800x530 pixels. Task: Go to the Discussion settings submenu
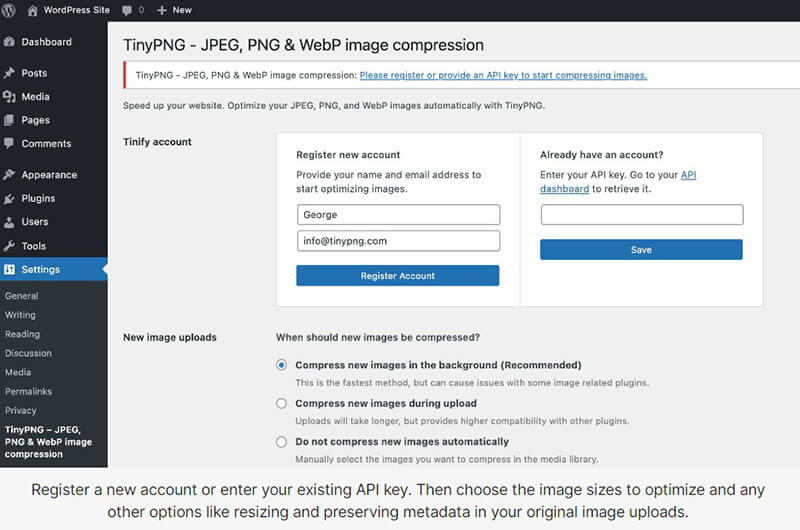28,353
